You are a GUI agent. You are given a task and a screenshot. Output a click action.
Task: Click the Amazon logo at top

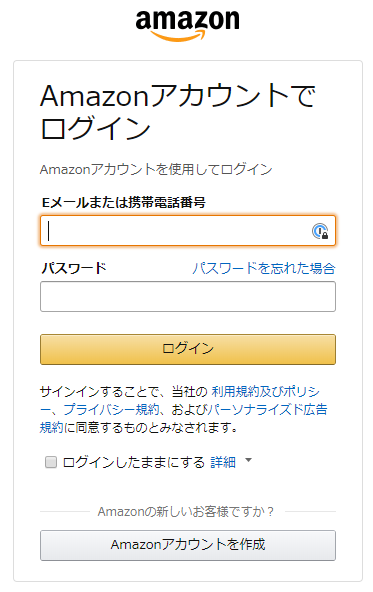tap(188, 25)
